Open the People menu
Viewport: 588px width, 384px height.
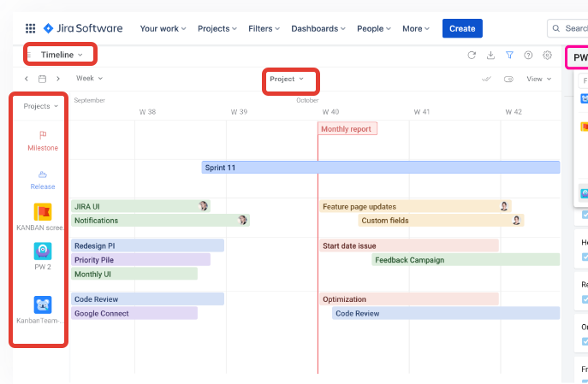(x=374, y=29)
